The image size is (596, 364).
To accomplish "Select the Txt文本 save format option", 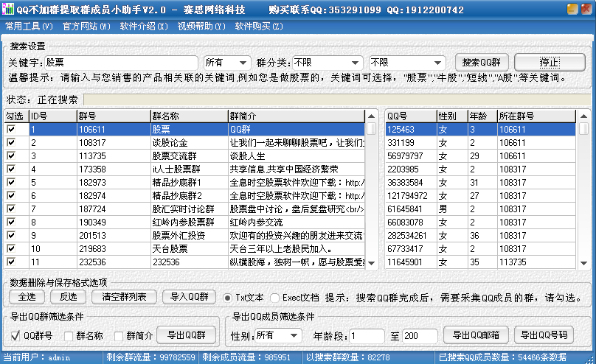I will coord(228,298).
